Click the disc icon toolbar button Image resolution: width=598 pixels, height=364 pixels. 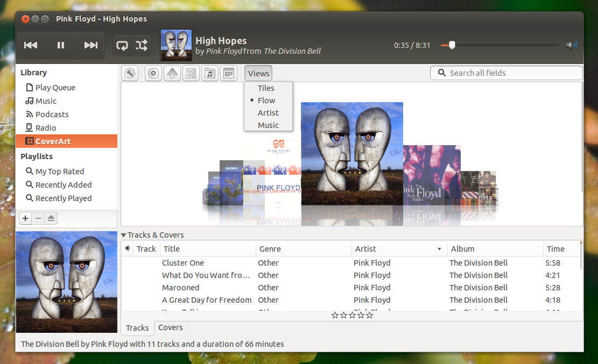tap(153, 73)
